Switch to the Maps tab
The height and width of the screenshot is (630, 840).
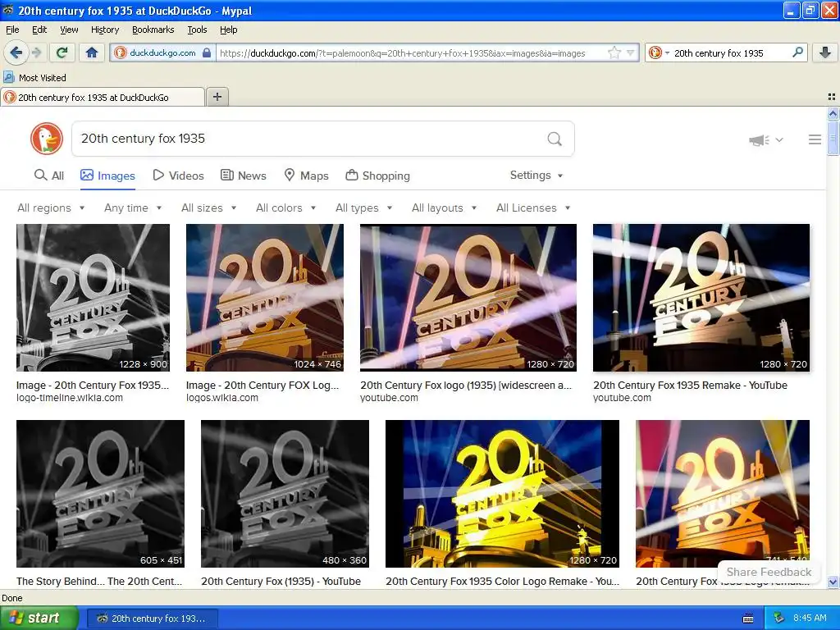click(306, 176)
